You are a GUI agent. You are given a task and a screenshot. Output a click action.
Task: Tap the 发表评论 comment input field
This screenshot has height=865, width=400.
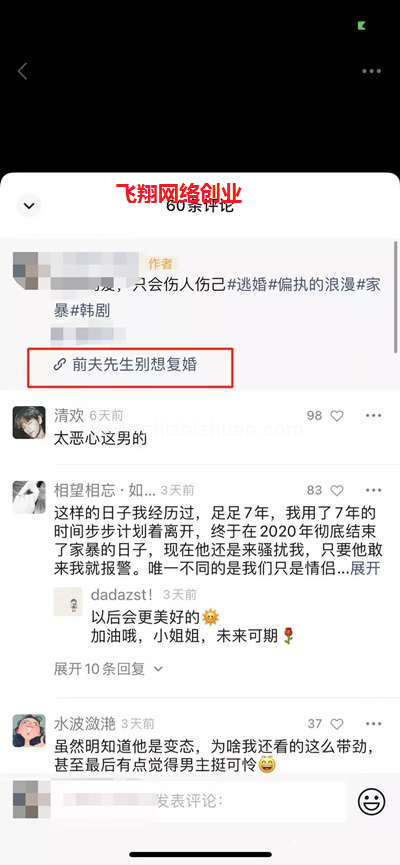pos(199,802)
